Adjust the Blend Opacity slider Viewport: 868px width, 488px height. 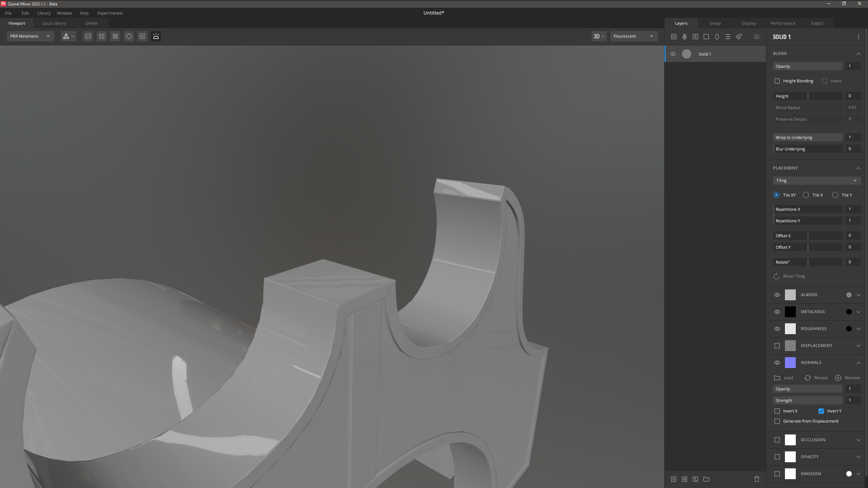tap(808, 66)
